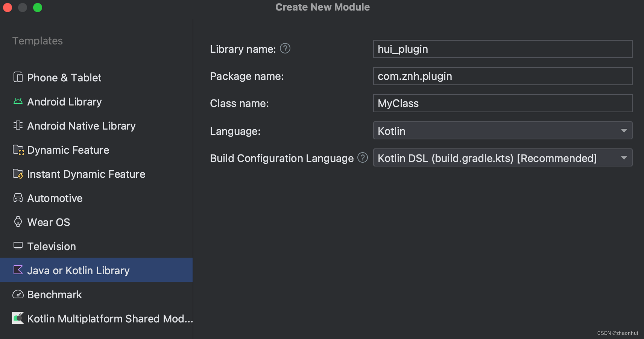This screenshot has width=644, height=339.
Task: Click the Class name field containing MyClass
Action: 502,103
